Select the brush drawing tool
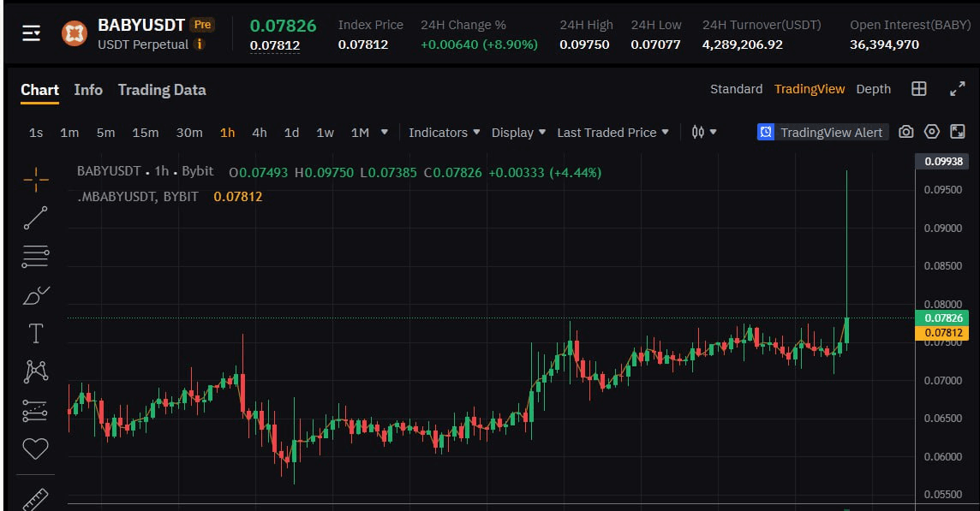The width and height of the screenshot is (980, 511). pyautogui.click(x=35, y=294)
